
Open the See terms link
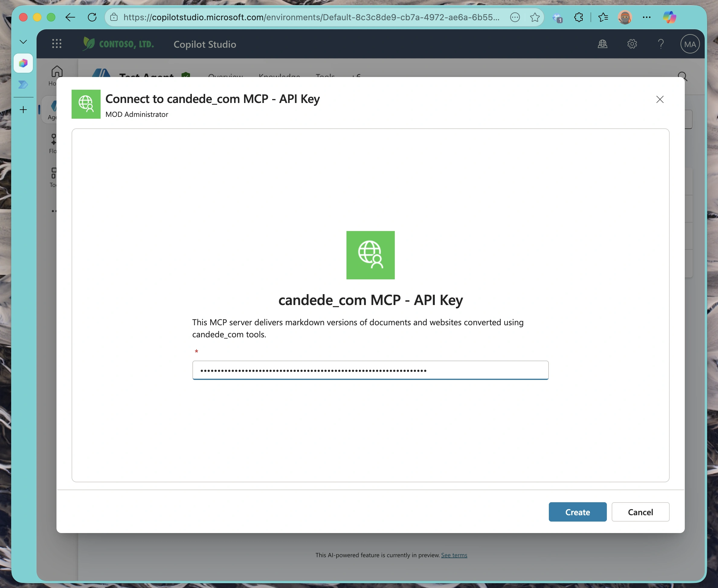coord(454,555)
